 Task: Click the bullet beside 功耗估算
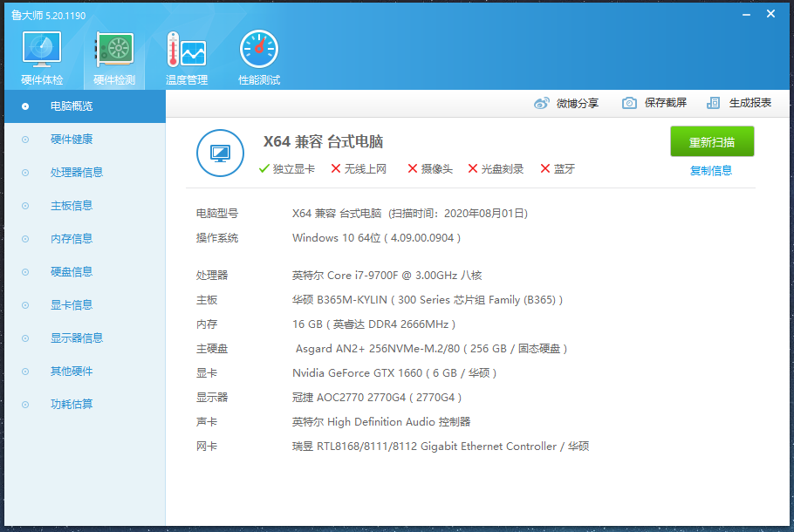(25, 405)
